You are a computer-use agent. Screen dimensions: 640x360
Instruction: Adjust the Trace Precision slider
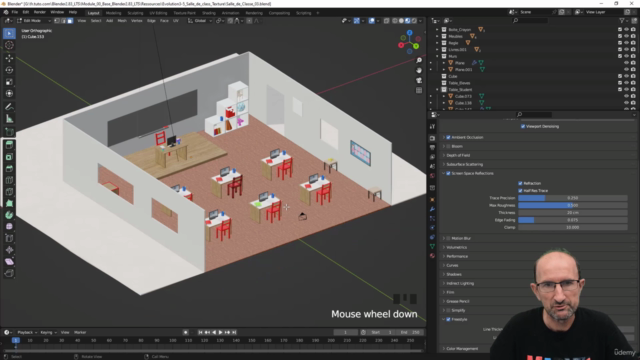[573, 198]
